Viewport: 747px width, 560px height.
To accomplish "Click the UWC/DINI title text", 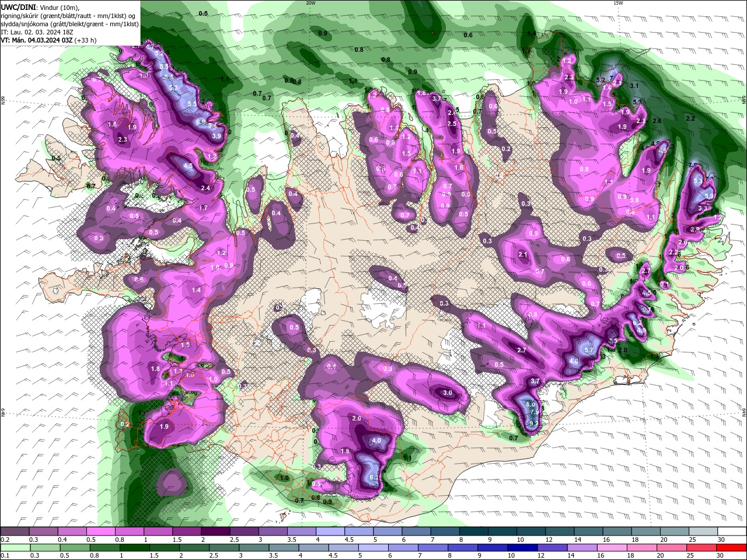I will [x=19, y=7].
